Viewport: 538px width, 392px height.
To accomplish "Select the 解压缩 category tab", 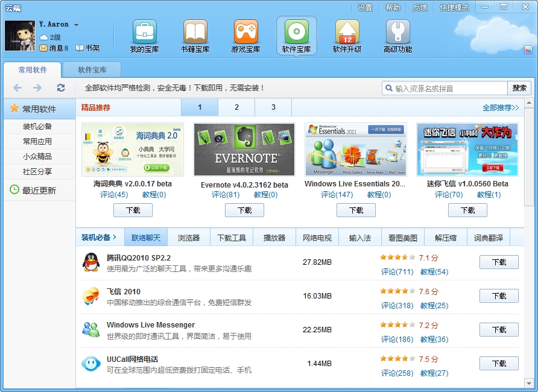I will tap(446, 238).
